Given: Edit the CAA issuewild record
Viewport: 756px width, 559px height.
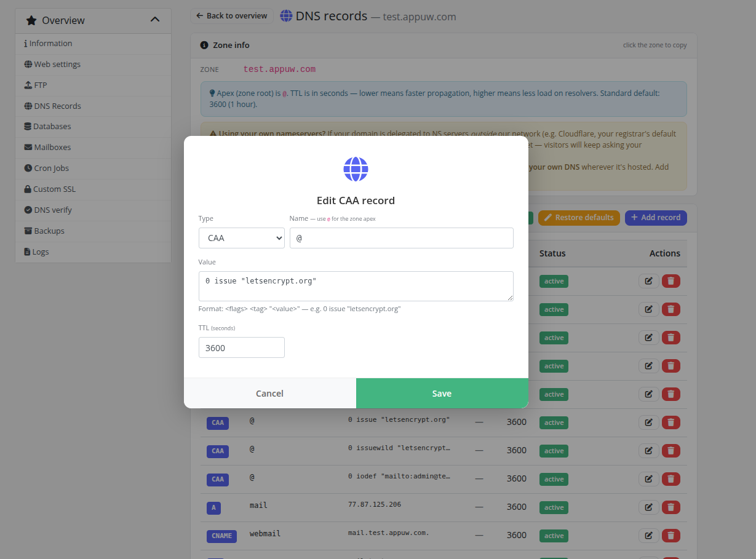Looking at the screenshot, I should [x=648, y=451].
